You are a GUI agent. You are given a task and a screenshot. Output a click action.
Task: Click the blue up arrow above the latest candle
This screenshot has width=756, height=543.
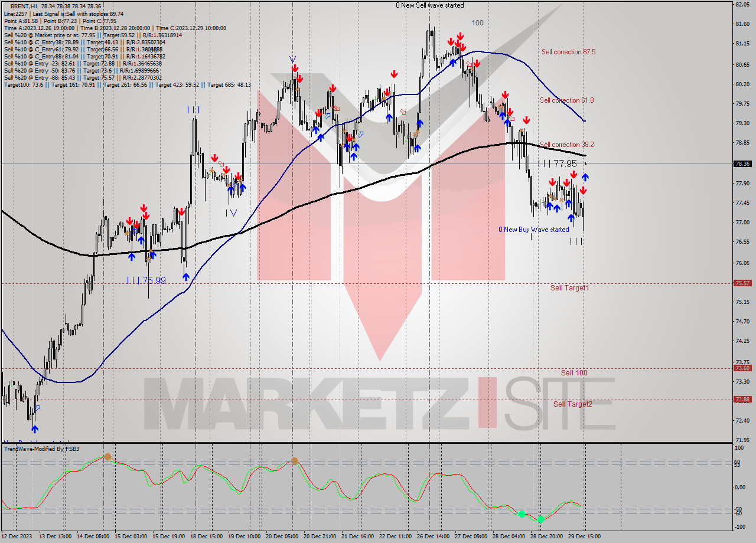(x=585, y=176)
